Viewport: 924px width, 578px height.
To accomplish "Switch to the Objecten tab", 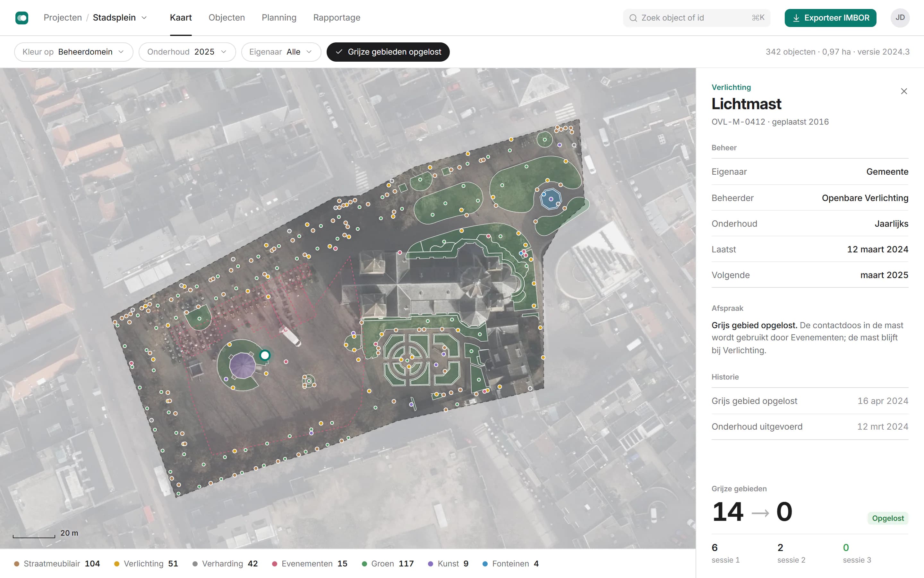I will (x=227, y=18).
